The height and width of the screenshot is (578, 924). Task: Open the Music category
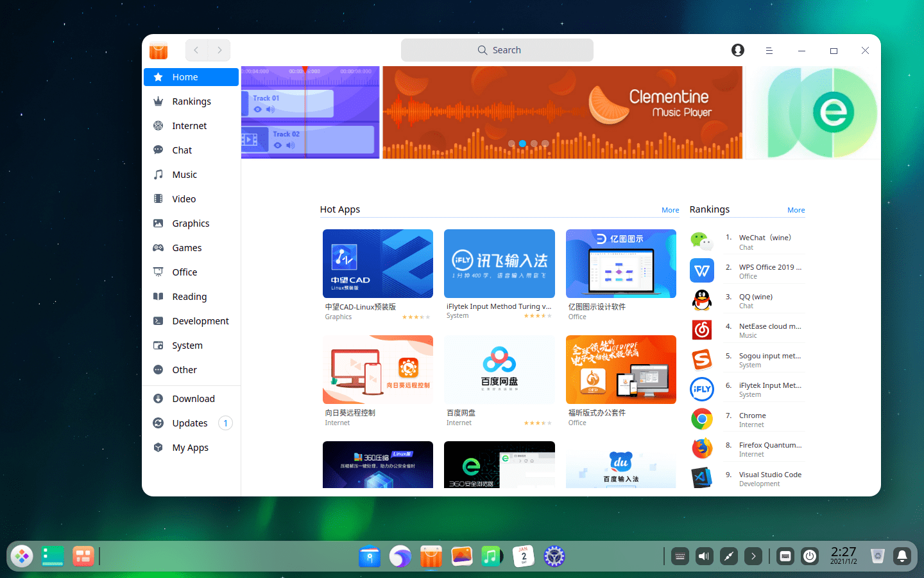click(x=191, y=175)
